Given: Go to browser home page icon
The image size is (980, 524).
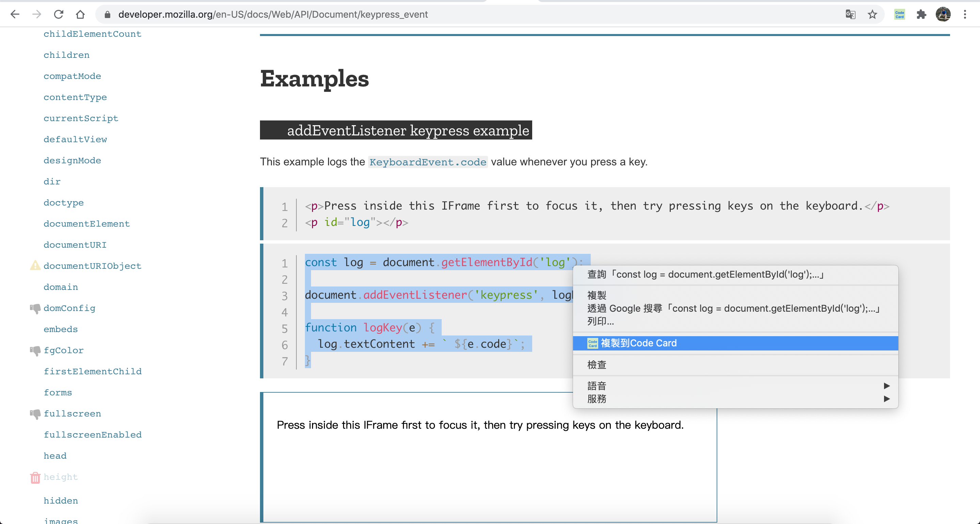Looking at the screenshot, I should [80, 14].
